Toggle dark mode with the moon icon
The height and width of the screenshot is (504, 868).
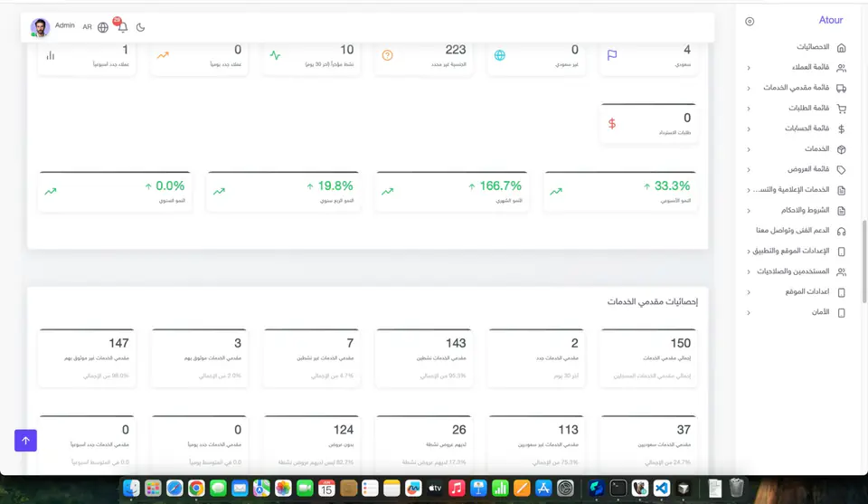[141, 27]
